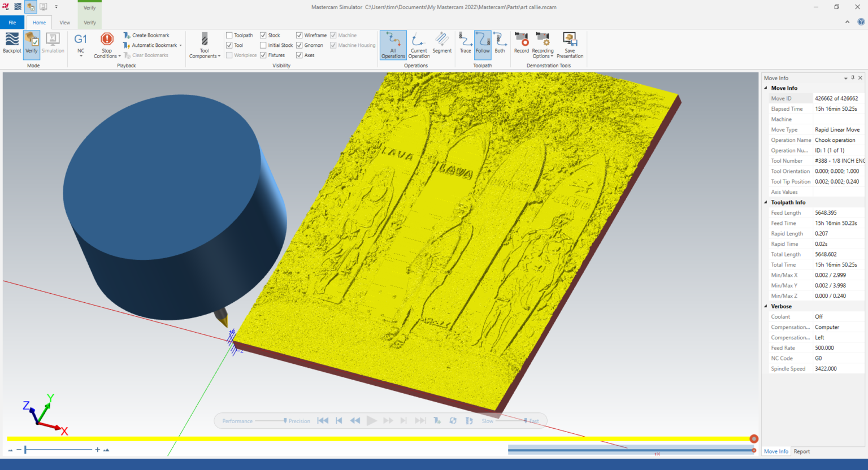
Task: Collapse the Verbose section
Action: click(766, 306)
